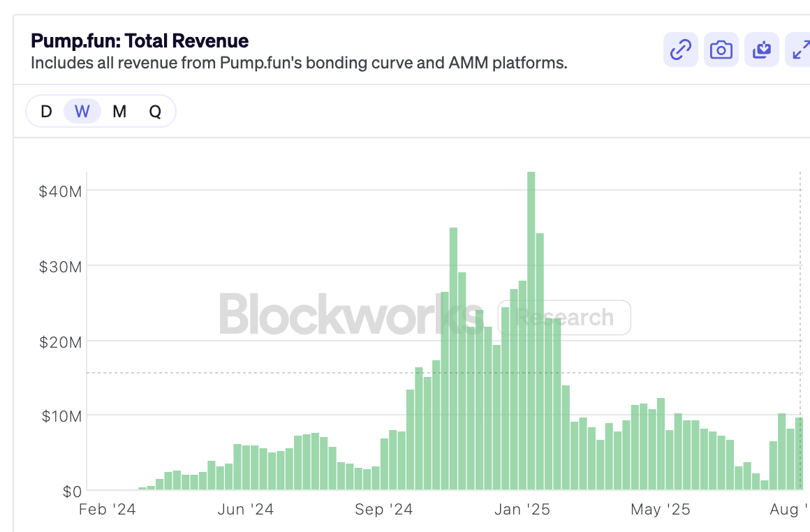Select the link icon next to the camera
This screenshot has width=810, height=532.
680,50
